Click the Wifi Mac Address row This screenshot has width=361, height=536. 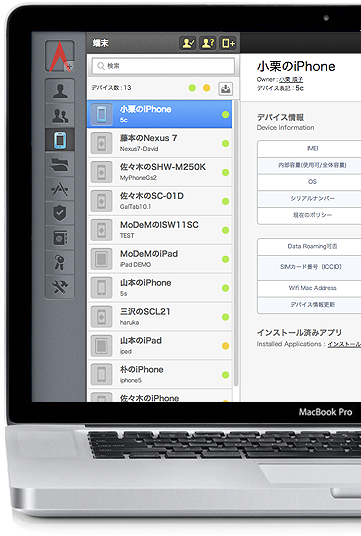click(x=309, y=288)
